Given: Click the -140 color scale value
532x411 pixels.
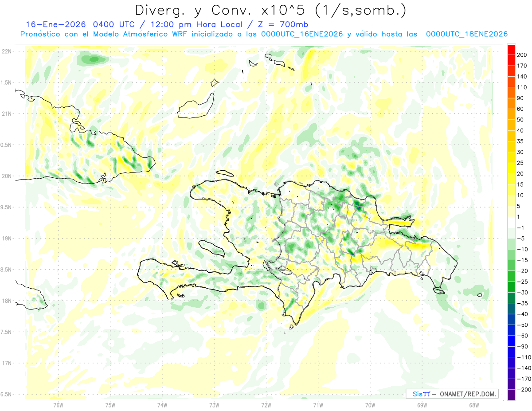Looking at the screenshot, I should [525, 368].
